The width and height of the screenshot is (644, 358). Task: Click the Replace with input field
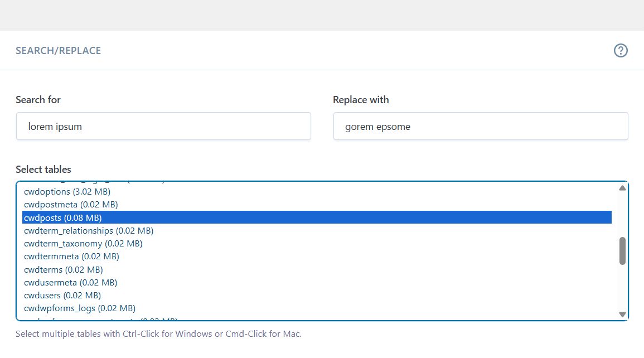[481, 127]
